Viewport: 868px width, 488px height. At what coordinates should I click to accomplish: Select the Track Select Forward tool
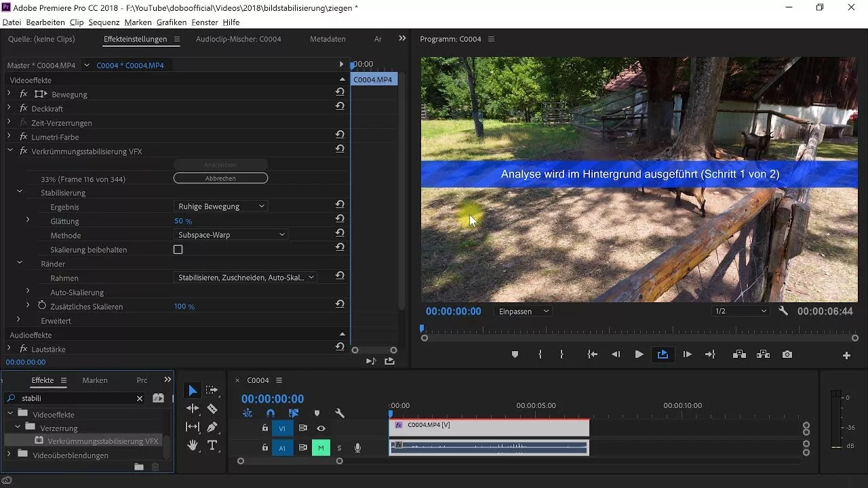click(212, 390)
